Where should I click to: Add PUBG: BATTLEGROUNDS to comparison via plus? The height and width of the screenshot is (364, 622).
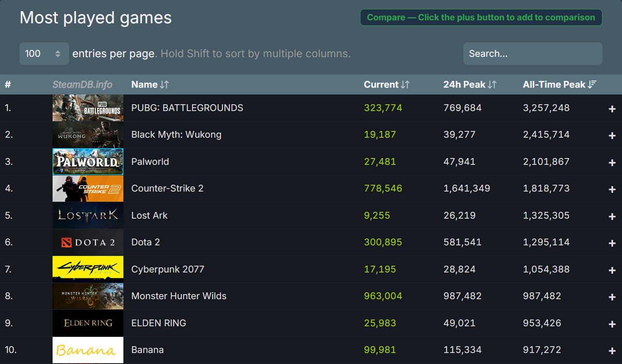click(612, 109)
